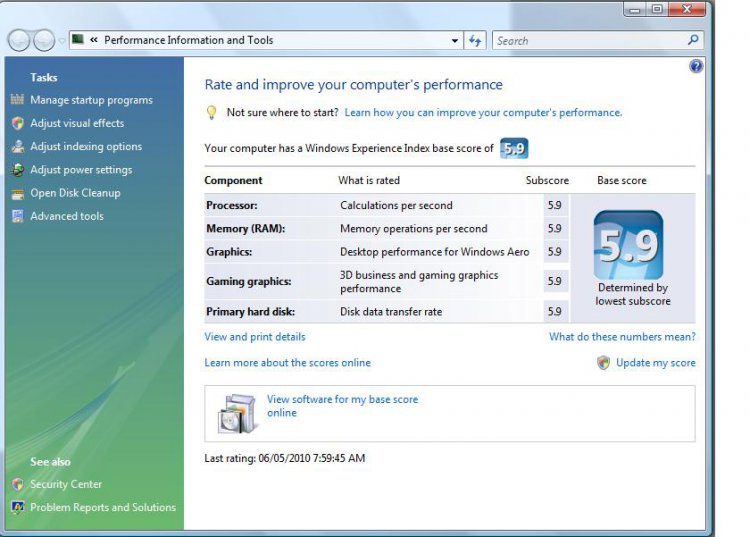Click the shield icon beside Adjust visual effects
This screenshot has height=537, width=750.
tap(18, 123)
